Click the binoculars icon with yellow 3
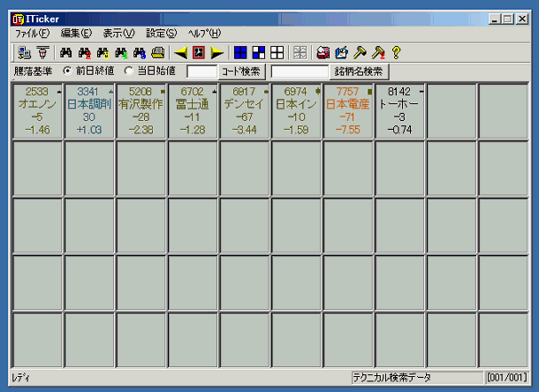 click(102, 53)
